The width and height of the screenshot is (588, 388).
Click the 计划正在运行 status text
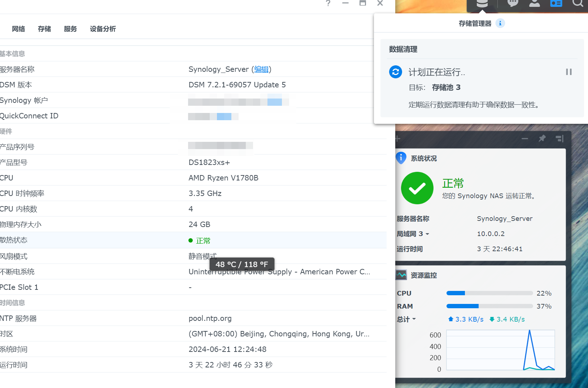point(437,72)
